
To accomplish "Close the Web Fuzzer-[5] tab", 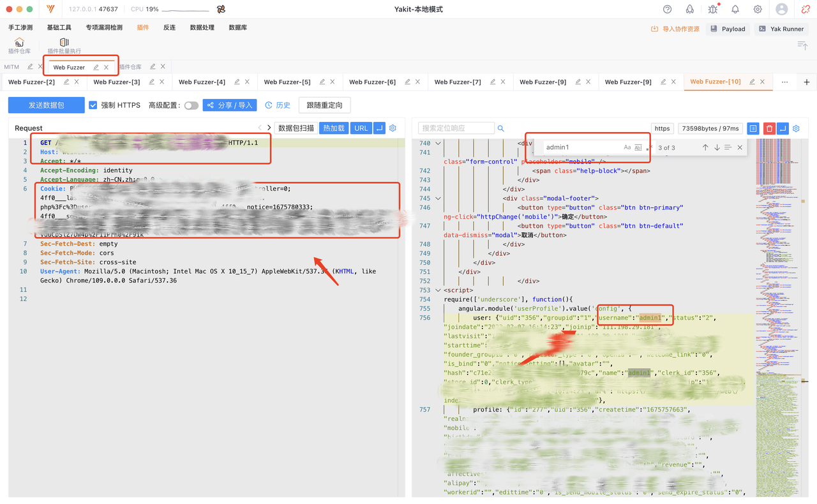I will click(333, 82).
